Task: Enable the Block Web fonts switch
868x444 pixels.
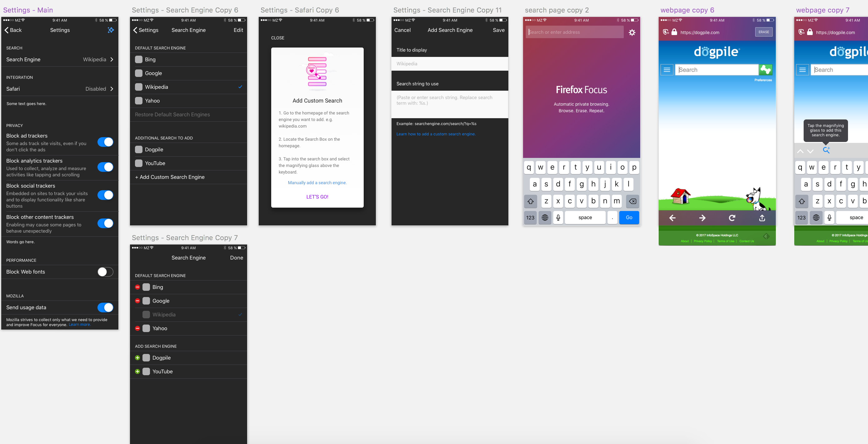Action: [x=106, y=272]
